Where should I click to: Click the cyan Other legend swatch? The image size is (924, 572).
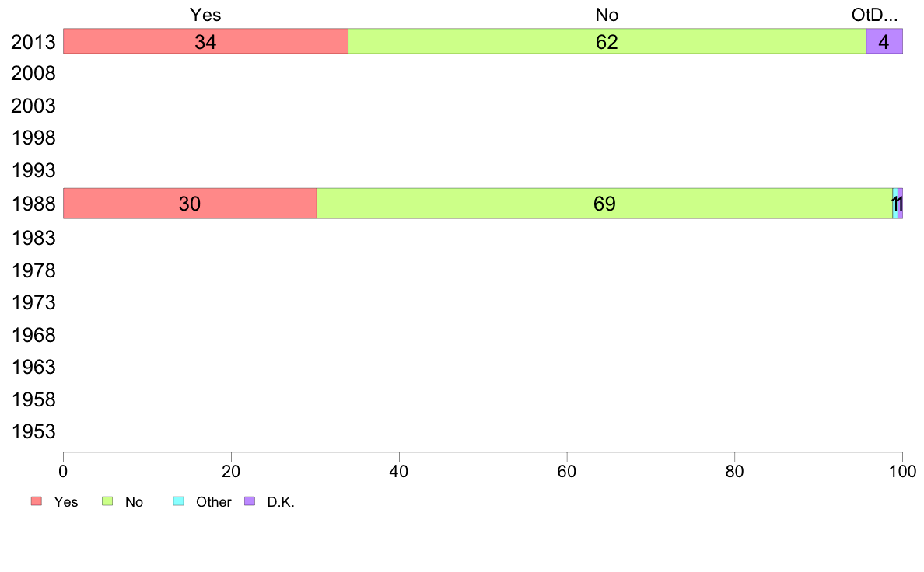point(179,501)
